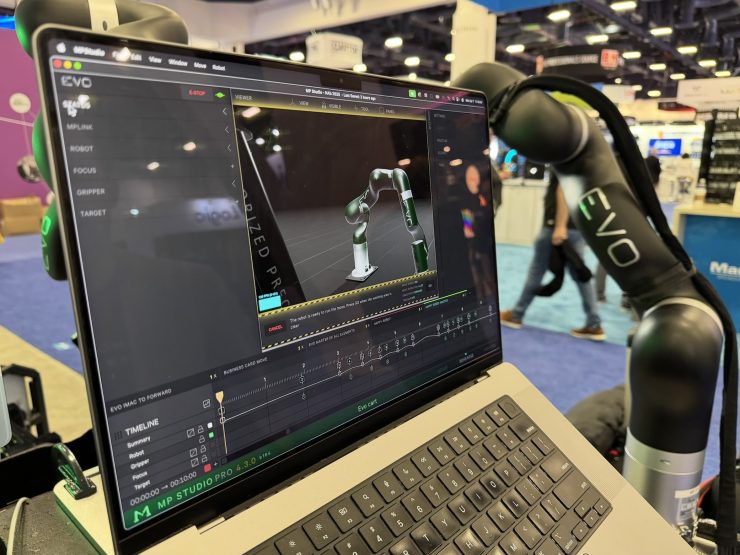Expand the MPLINK panel chevron
Screen dimensions: 740x555
227,128
